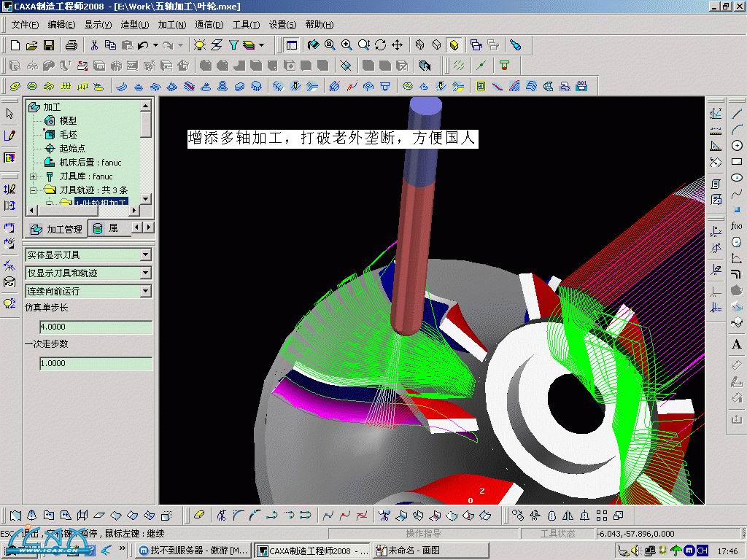
Task: Click the CH language indicator in system tray
Action: [x=703, y=551]
